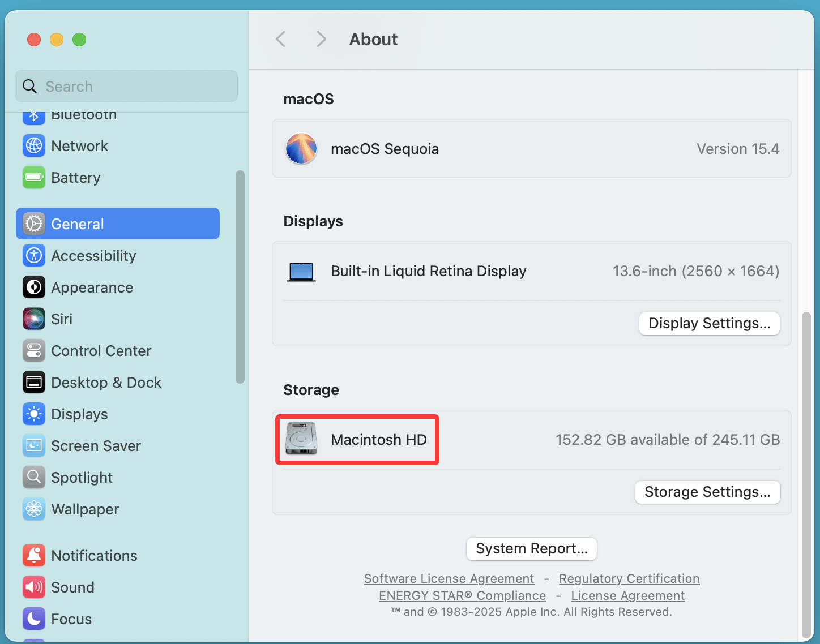Image resolution: width=820 pixels, height=644 pixels.
Task: Open Accessibility settings
Action: (x=93, y=255)
